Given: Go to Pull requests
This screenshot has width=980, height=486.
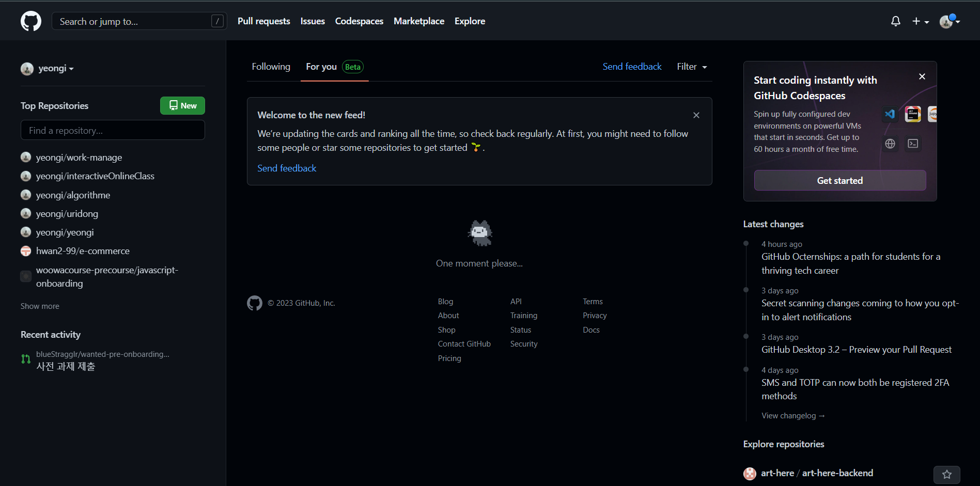Looking at the screenshot, I should pos(263,21).
